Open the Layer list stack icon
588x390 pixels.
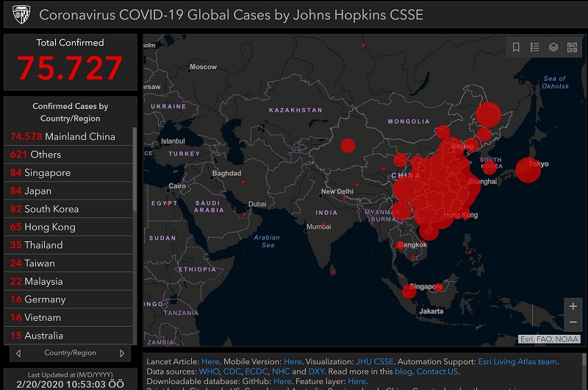click(553, 47)
